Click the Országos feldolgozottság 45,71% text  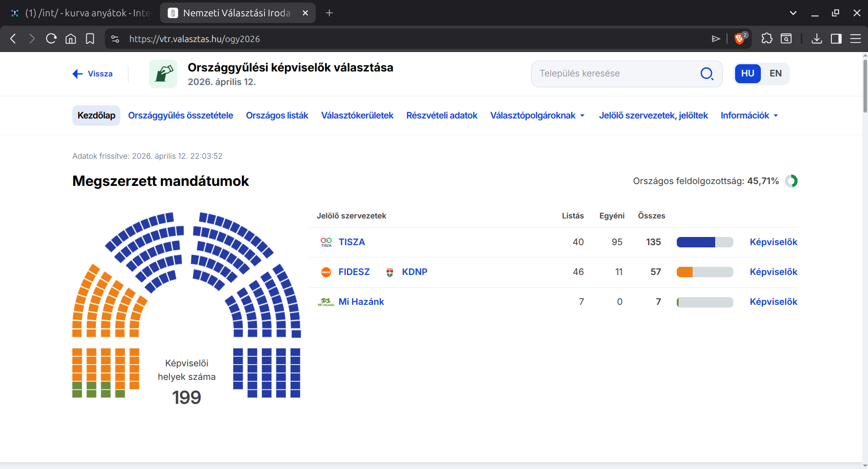(706, 181)
